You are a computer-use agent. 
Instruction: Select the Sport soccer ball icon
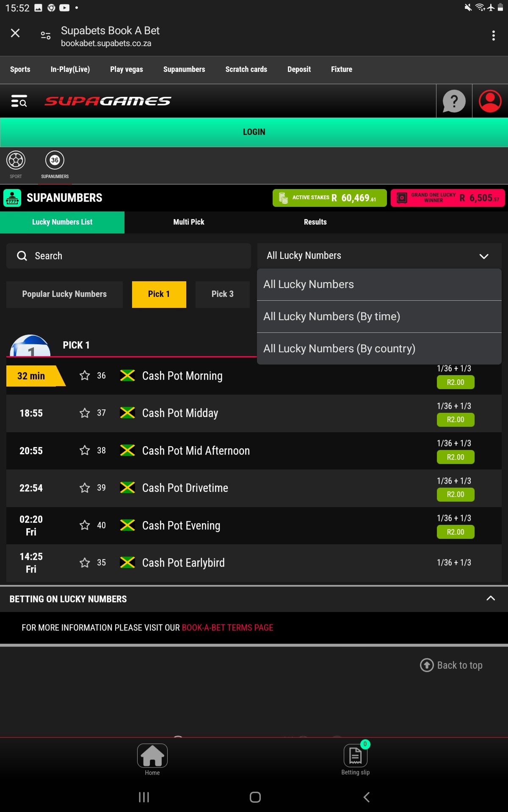pos(16,160)
